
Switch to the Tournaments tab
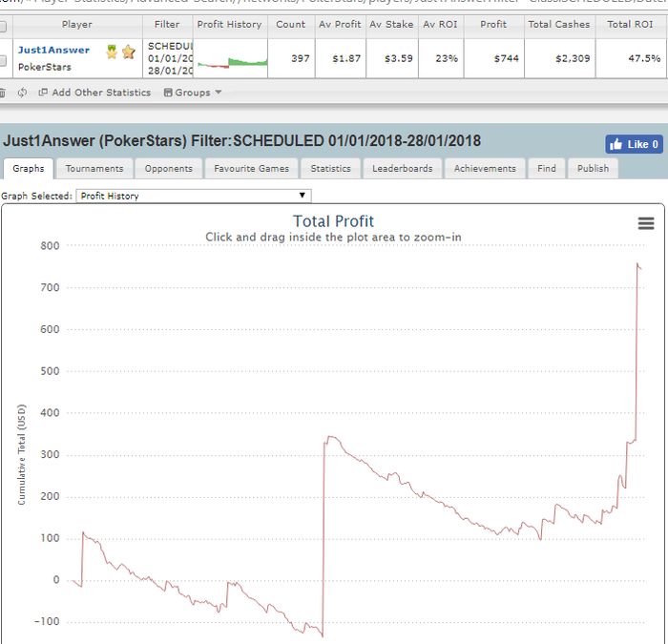[94, 169]
